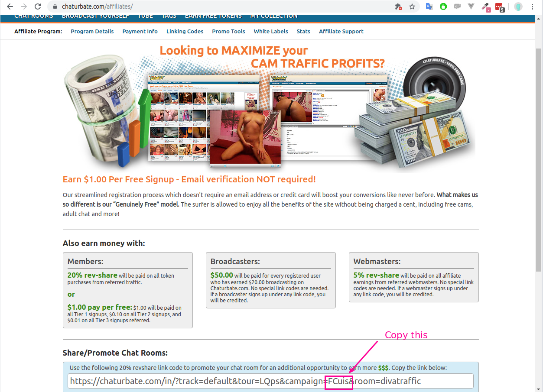Click the blocked plugin puzzle icon
This screenshot has height=392, width=543.
[x=398, y=6]
